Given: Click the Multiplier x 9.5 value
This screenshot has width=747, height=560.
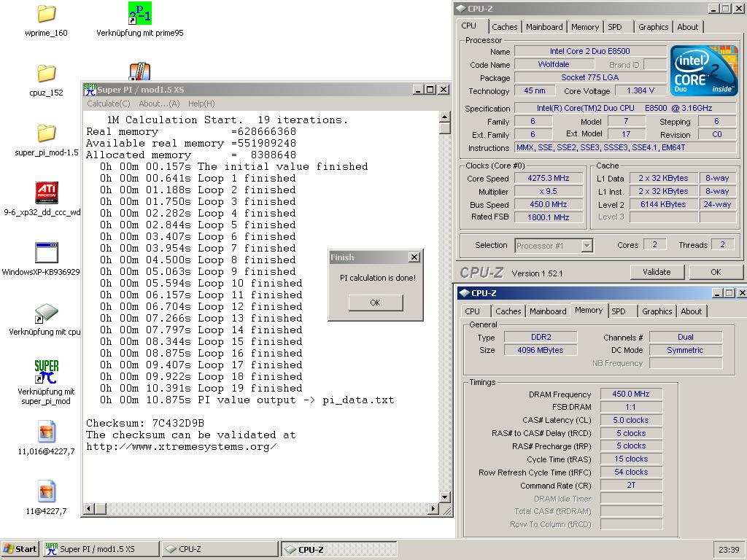Looking at the screenshot, I should 549,191.
